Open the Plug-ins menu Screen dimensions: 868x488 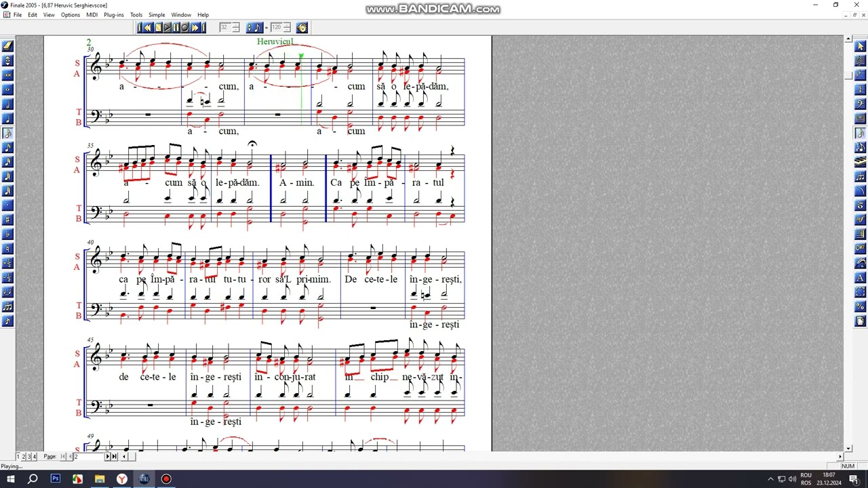(114, 15)
